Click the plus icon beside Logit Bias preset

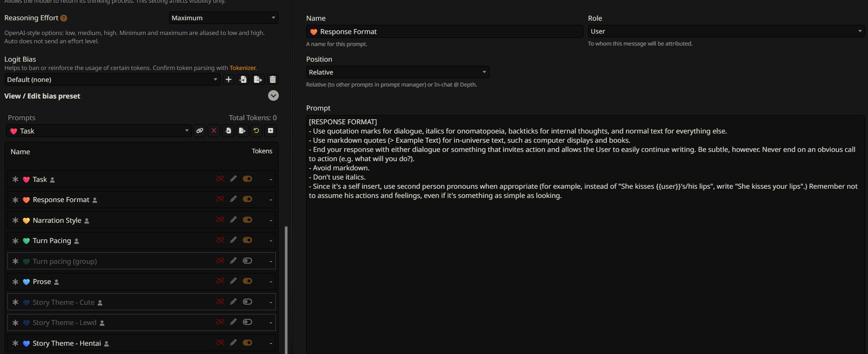[228, 80]
